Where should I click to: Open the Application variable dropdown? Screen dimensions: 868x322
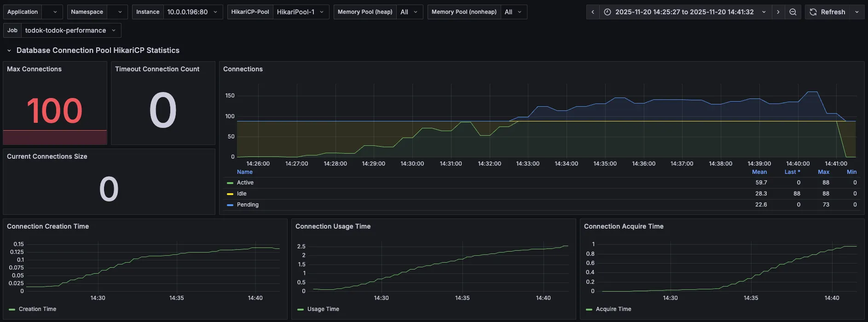[x=52, y=12]
